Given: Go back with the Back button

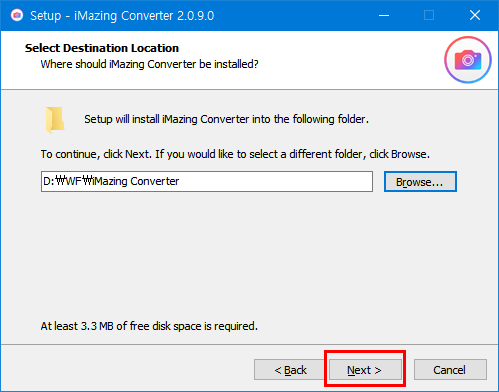Looking at the screenshot, I should pos(290,370).
